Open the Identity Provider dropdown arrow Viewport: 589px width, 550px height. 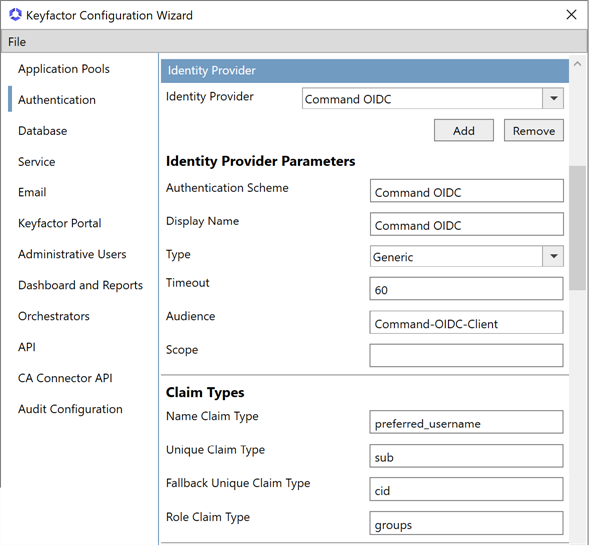(553, 98)
